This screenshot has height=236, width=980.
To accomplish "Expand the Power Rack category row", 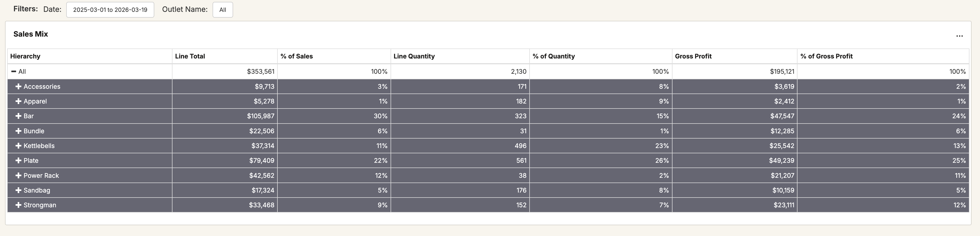I will [x=18, y=176].
